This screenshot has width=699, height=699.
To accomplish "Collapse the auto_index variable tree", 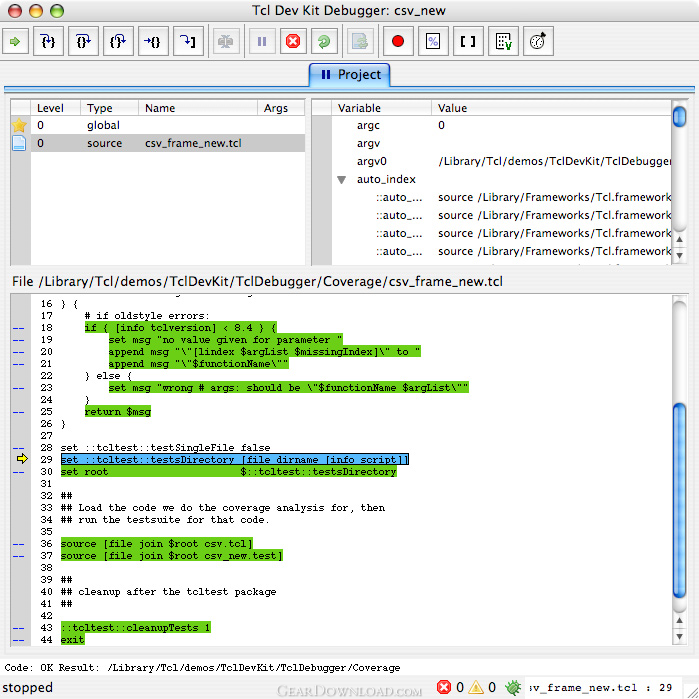I will [x=341, y=180].
